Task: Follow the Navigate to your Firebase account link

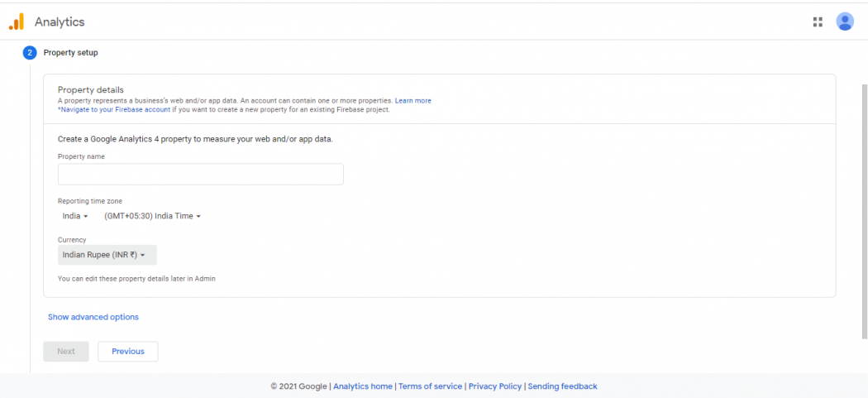Action: tap(114, 110)
